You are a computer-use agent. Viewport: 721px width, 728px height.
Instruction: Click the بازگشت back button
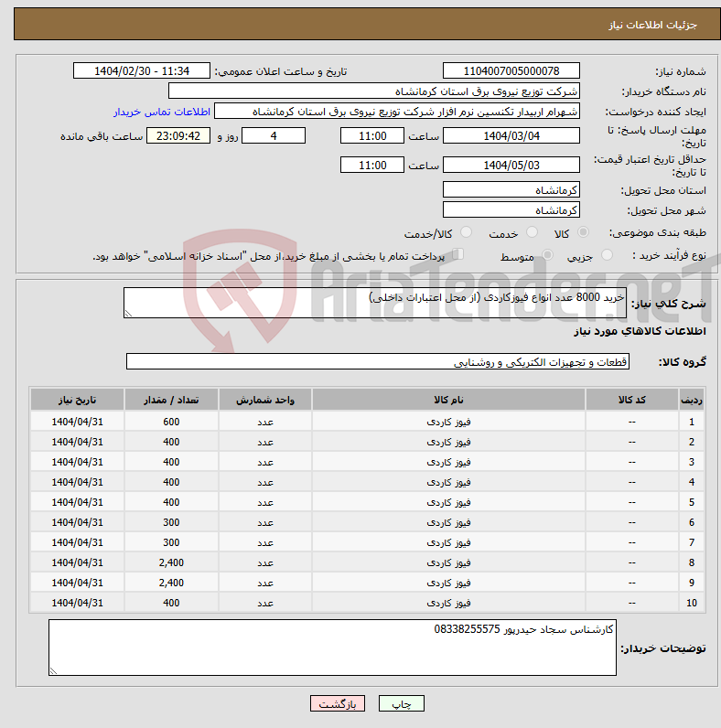[338, 703]
